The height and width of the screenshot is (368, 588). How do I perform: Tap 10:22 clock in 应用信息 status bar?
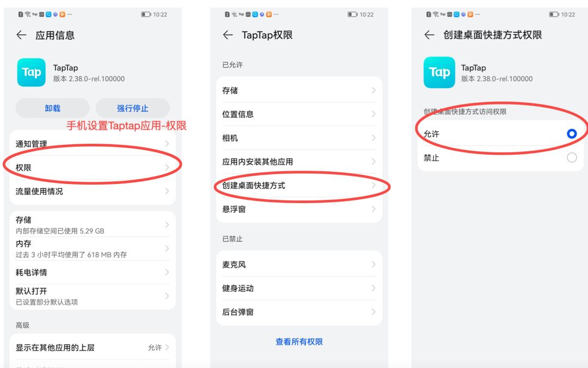pyautogui.click(x=160, y=15)
